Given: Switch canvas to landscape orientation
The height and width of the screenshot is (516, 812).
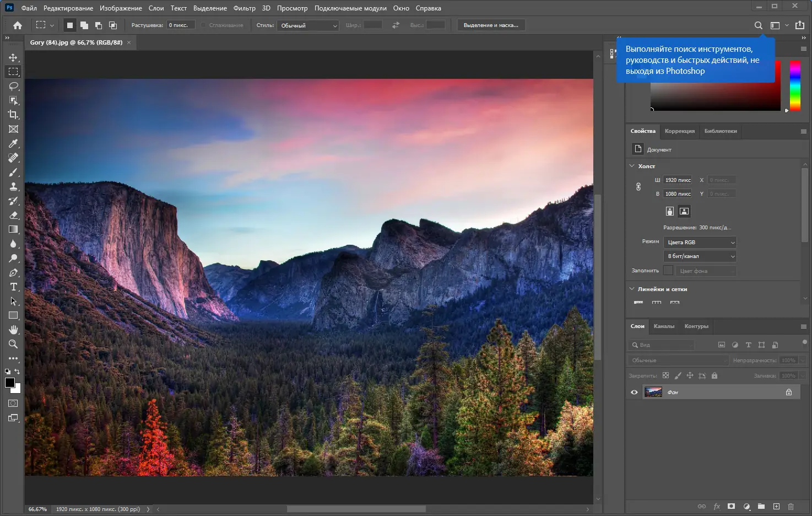Looking at the screenshot, I should coord(684,211).
